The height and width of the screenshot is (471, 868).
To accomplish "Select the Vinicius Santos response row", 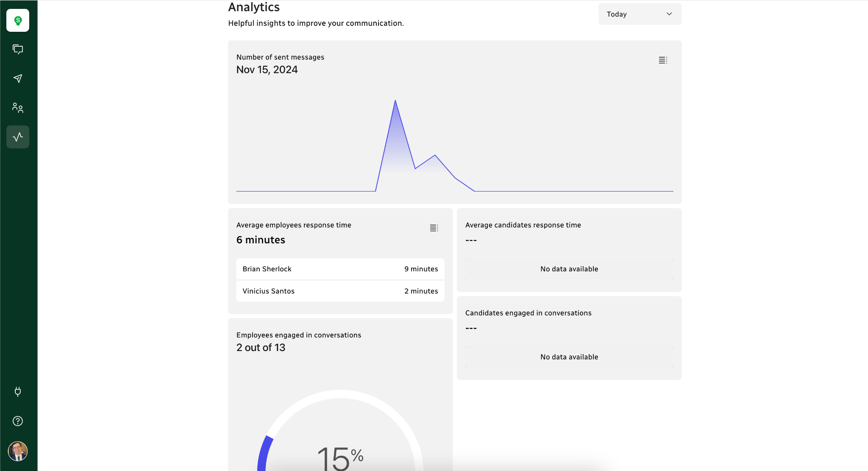I will (340, 291).
